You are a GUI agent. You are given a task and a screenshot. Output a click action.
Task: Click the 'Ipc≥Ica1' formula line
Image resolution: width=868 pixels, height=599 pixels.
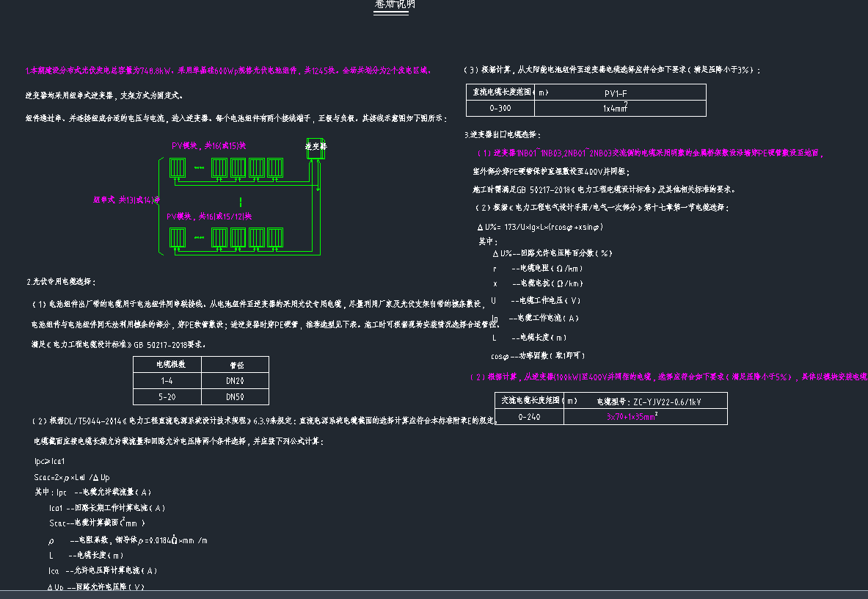[50, 462]
